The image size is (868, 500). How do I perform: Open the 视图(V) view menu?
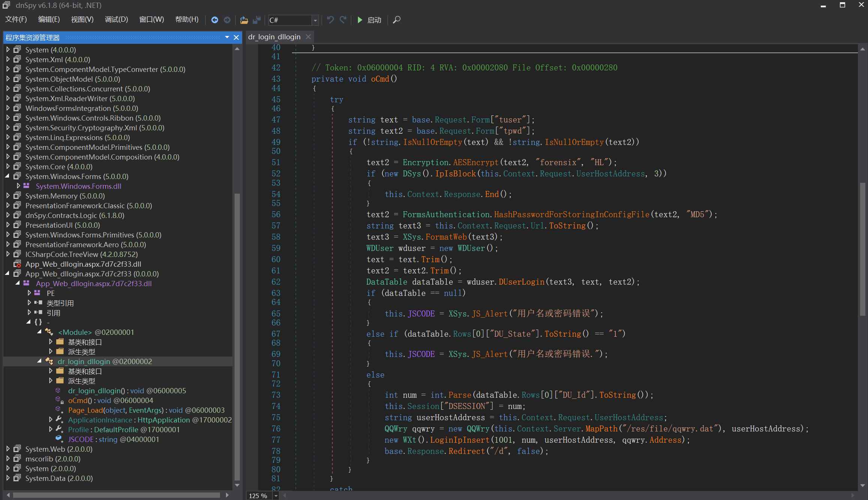(82, 19)
